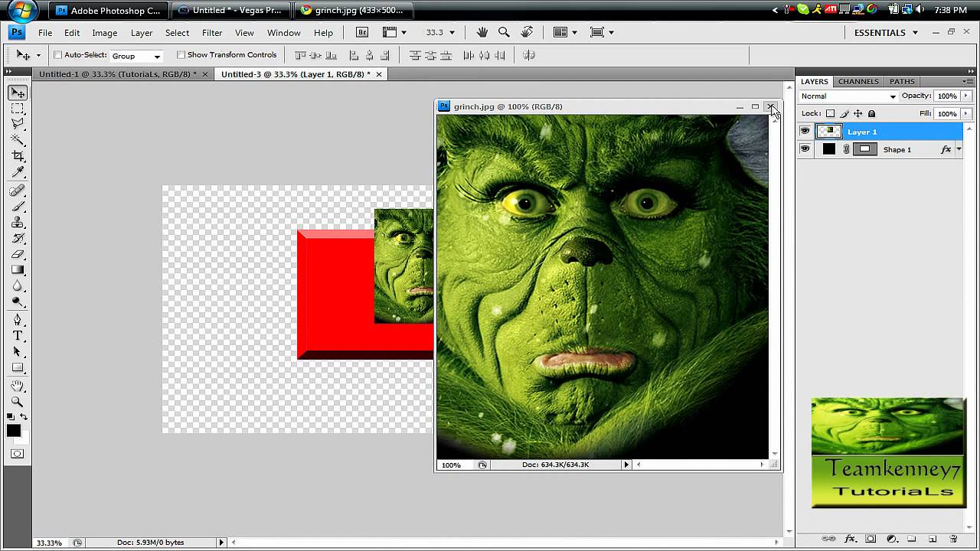This screenshot has width=980, height=551.
Task: Select the Burn tool
Action: (x=18, y=301)
